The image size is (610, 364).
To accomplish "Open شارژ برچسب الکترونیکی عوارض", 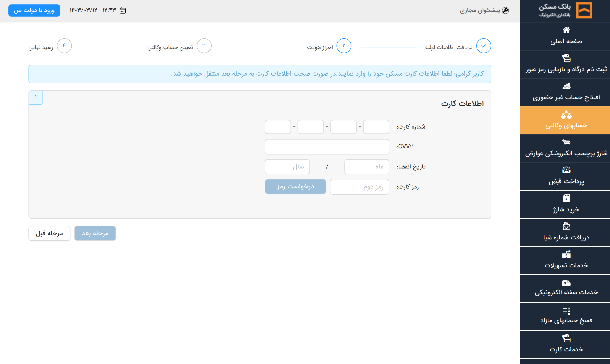I will pos(565,148).
